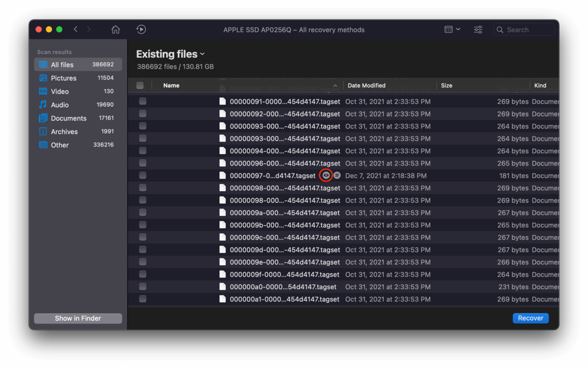Select the 000000a0-0000...54d4147.tagset file name

(283, 287)
